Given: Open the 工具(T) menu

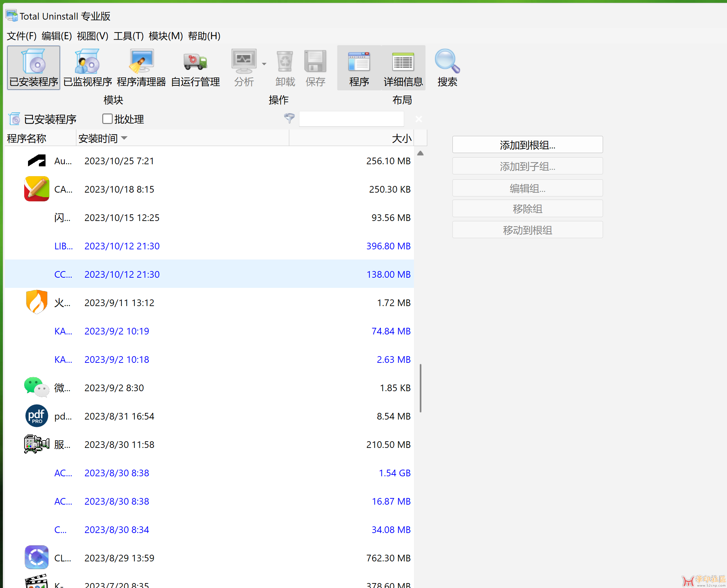Looking at the screenshot, I should (129, 36).
